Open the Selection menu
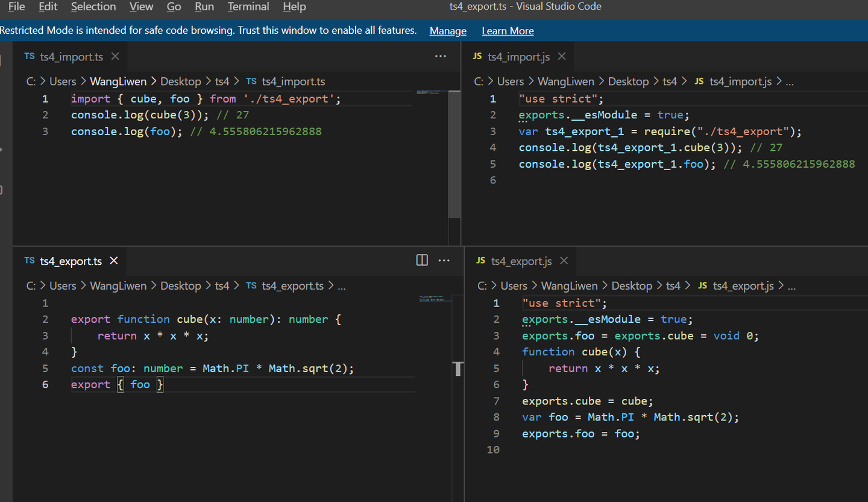The height and width of the screenshot is (502, 868). click(93, 7)
